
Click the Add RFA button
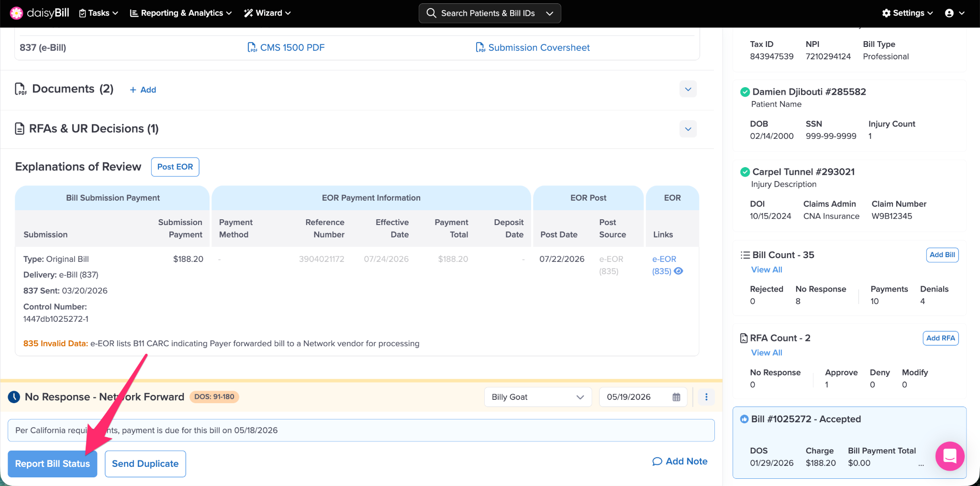[940, 338]
